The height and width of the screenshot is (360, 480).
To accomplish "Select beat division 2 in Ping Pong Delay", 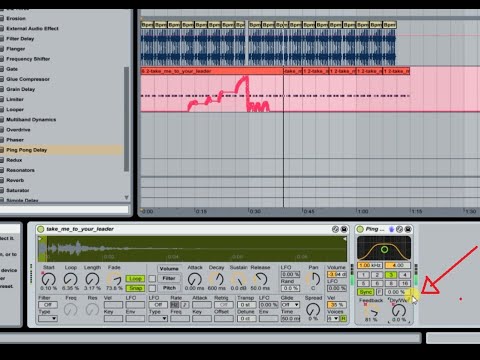I will tap(377, 275).
